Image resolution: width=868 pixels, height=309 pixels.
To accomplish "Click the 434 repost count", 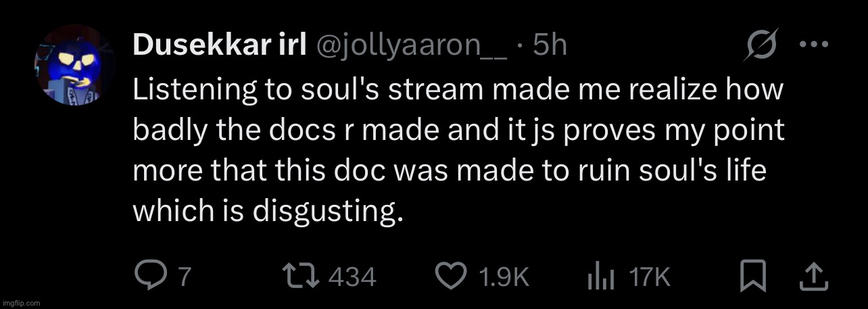I will click(x=352, y=276).
